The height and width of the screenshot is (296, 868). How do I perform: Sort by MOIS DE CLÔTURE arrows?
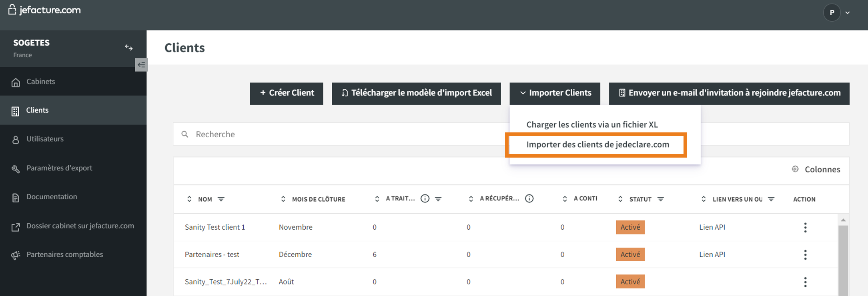[x=283, y=199]
